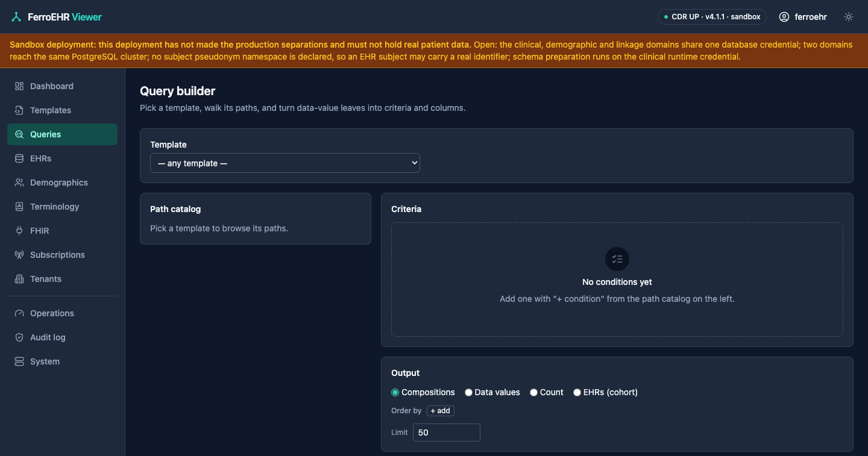Click the CDR UP v4.1.1 sandbox status badge

point(712,17)
